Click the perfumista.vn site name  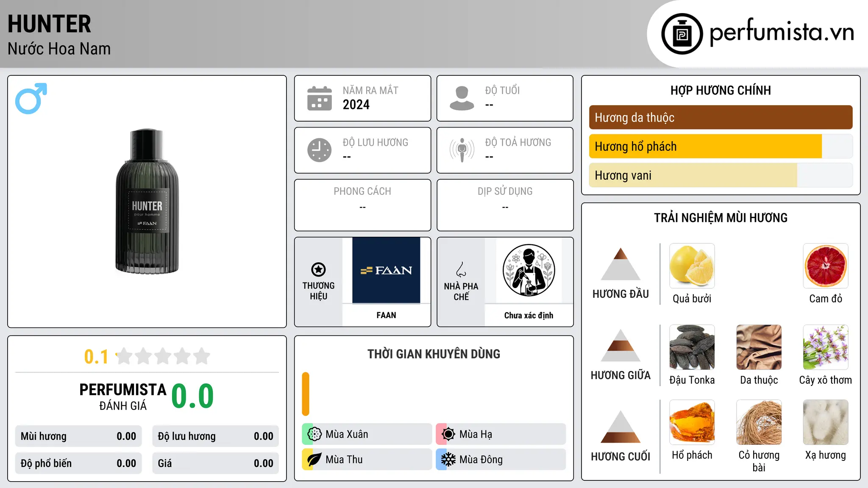(782, 32)
